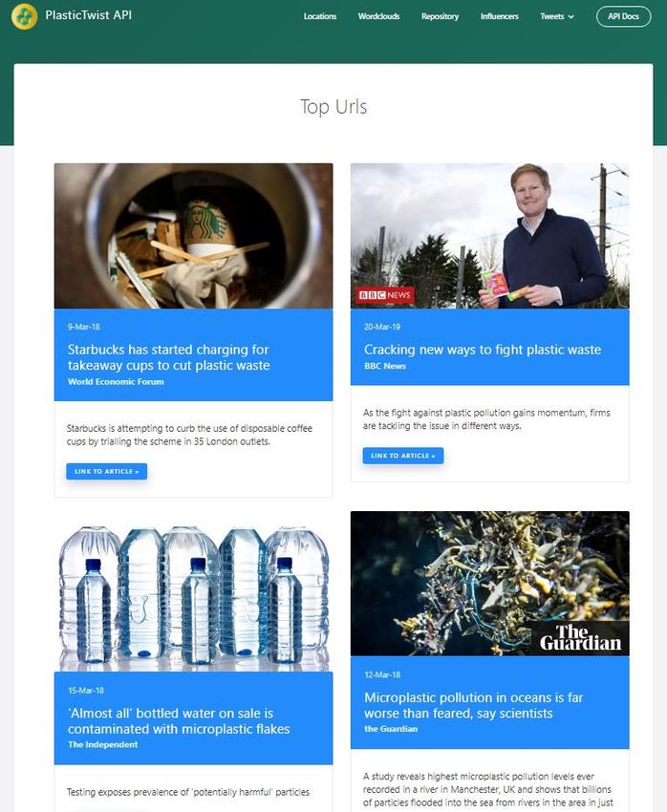
Task: Go to the Wordclouds page
Action: [x=378, y=16]
